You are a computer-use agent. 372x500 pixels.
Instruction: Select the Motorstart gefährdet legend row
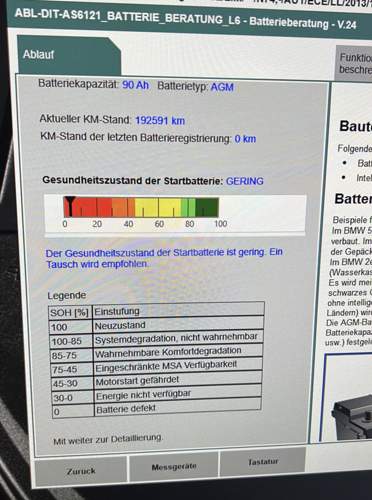tap(157, 381)
